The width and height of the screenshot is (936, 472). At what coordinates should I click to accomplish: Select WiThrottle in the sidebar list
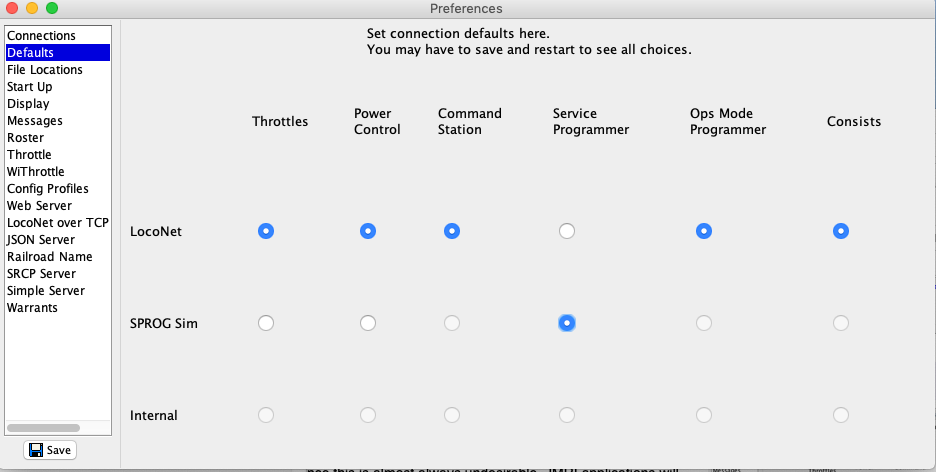[x=36, y=172]
